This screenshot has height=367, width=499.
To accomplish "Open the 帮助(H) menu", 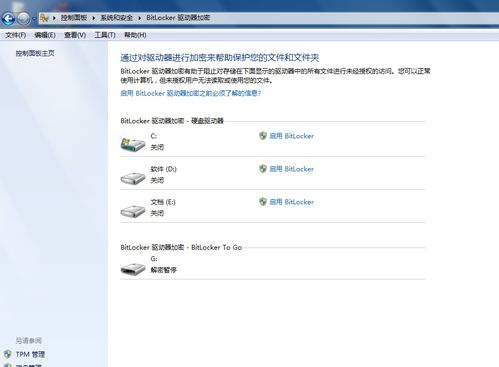I will coord(135,35).
